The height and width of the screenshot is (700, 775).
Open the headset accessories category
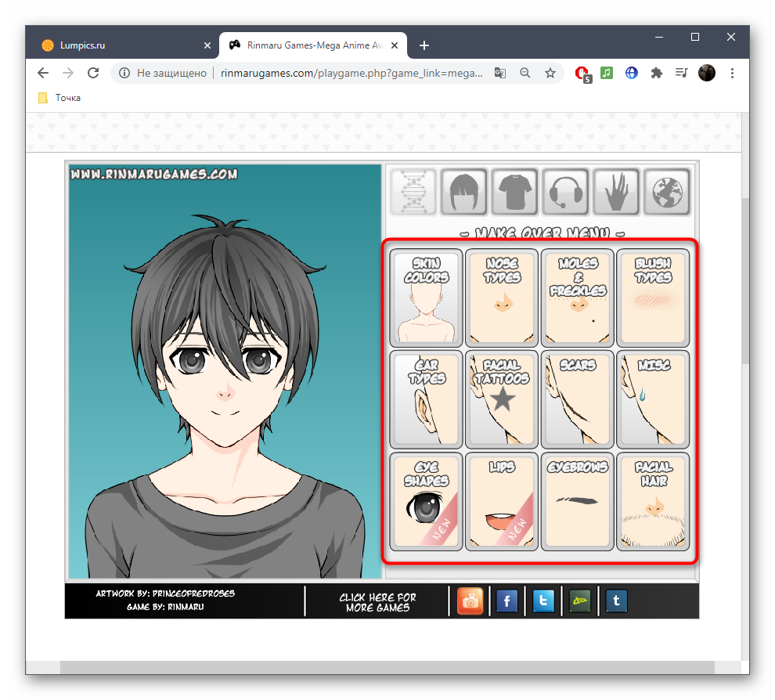click(565, 192)
